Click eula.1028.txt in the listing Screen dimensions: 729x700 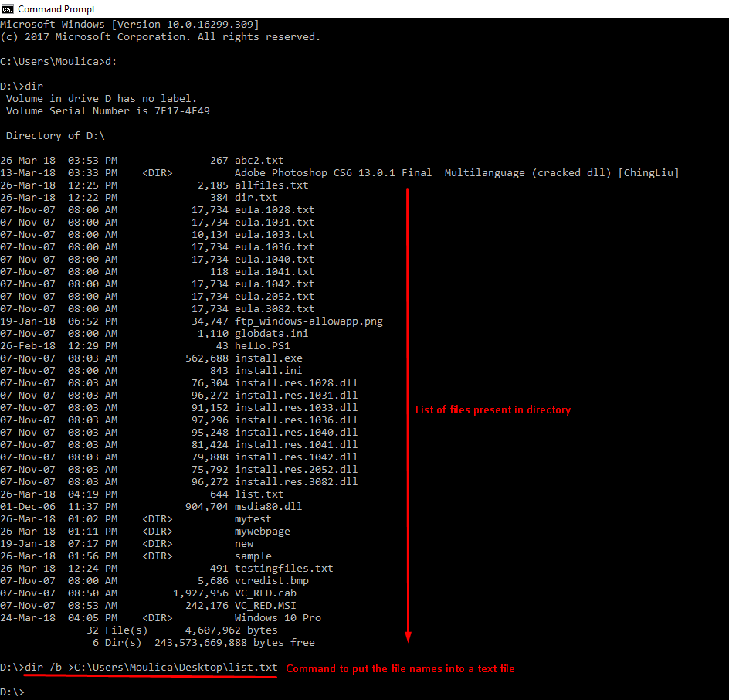click(x=274, y=209)
